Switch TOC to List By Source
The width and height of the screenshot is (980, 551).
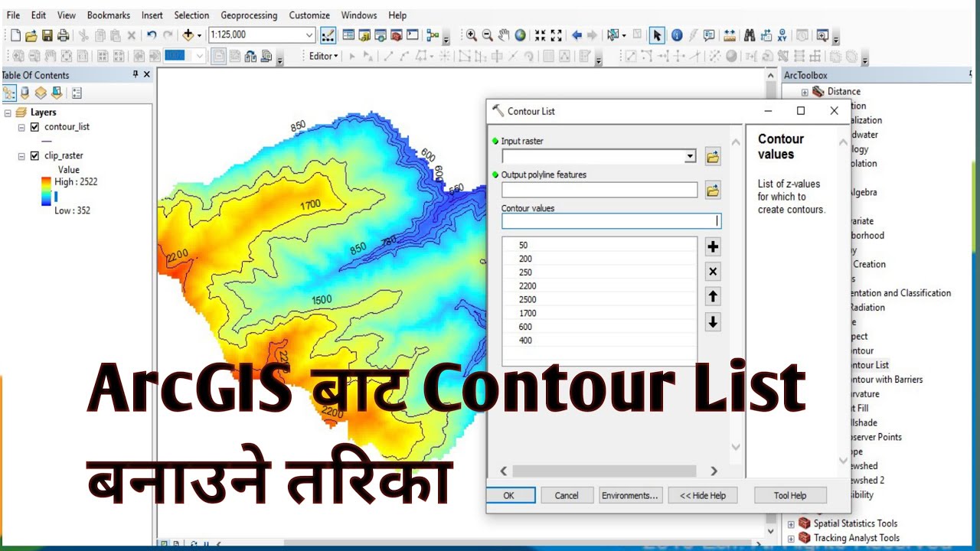(x=25, y=93)
